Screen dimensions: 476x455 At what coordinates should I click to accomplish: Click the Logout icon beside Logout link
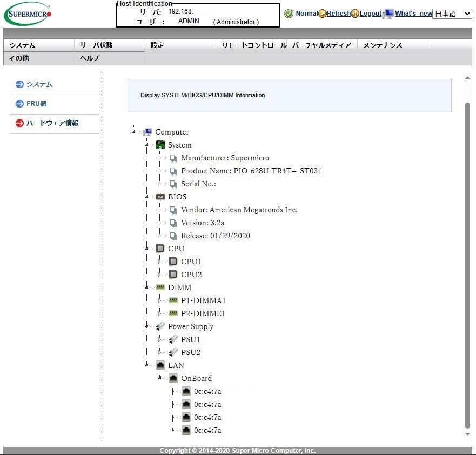point(355,14)
